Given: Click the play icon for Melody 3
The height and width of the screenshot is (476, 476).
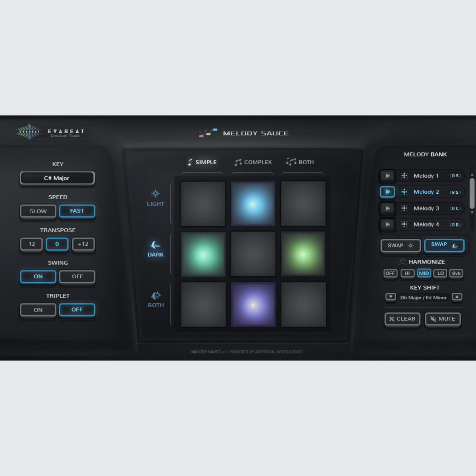Looking at the screenshot, I should click(387, 209).
